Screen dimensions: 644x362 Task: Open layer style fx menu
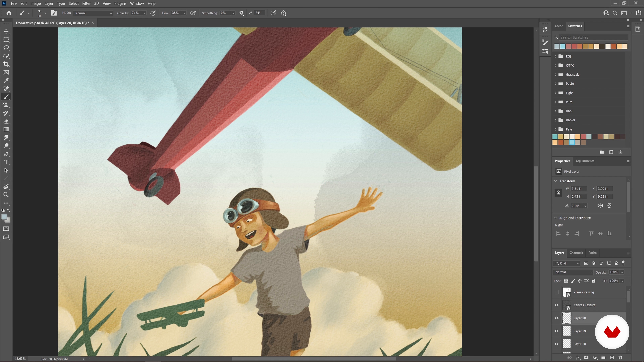(x=578, y=357)
